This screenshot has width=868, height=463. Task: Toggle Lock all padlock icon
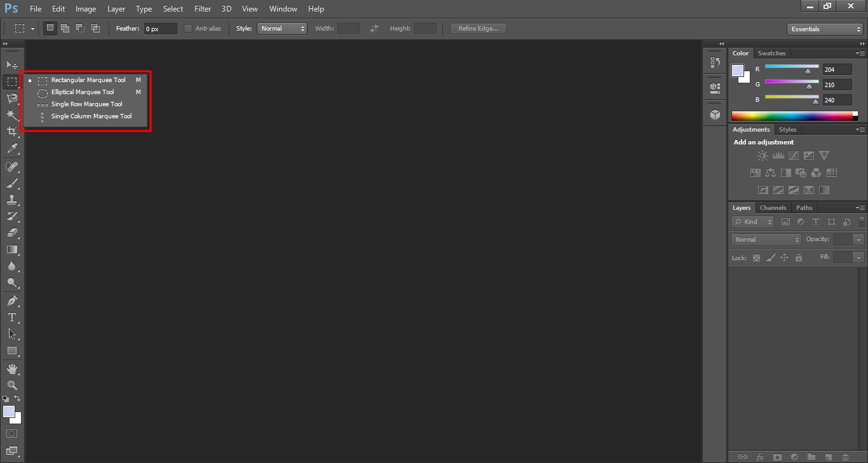point(799,258)
